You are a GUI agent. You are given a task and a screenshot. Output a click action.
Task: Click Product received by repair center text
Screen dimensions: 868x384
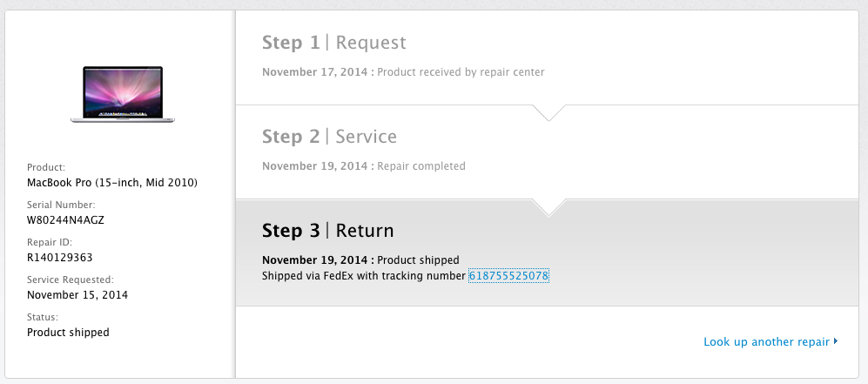[461, 72]
